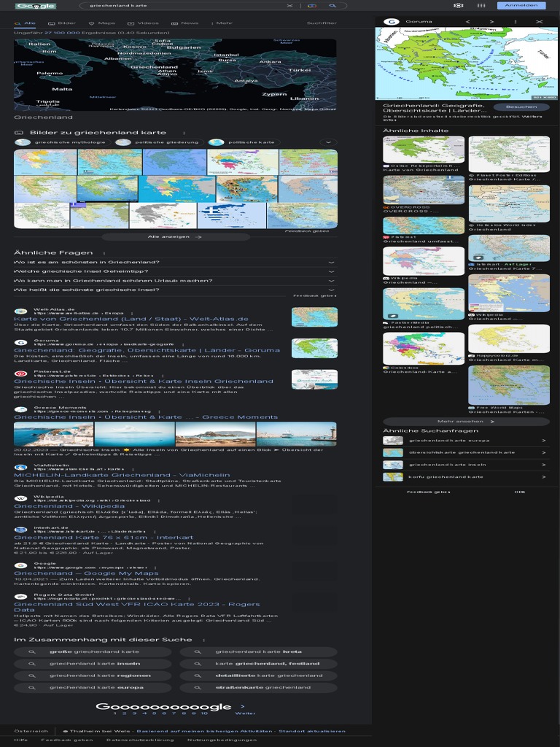
Task: Close the Goruma image preview panel
Action: (x=539, y=21)
